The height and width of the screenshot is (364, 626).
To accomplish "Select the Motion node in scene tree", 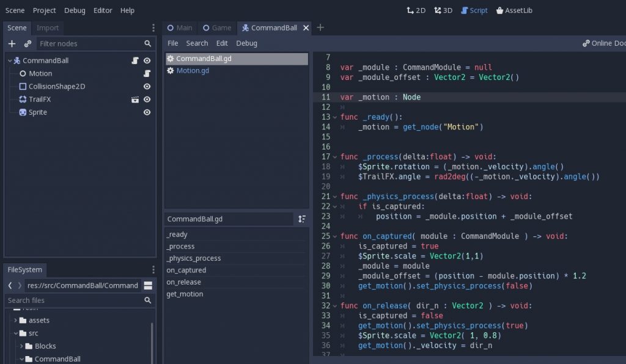I will coord(40,73).
